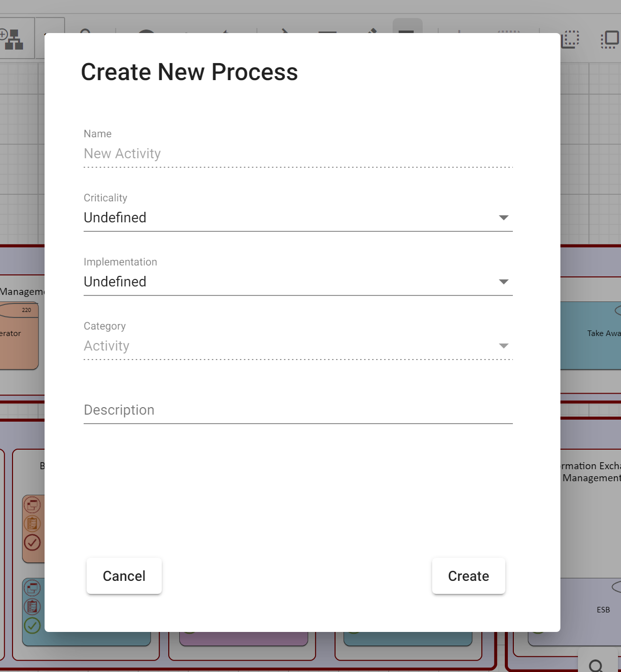Click the Description input field

point(298,410)
